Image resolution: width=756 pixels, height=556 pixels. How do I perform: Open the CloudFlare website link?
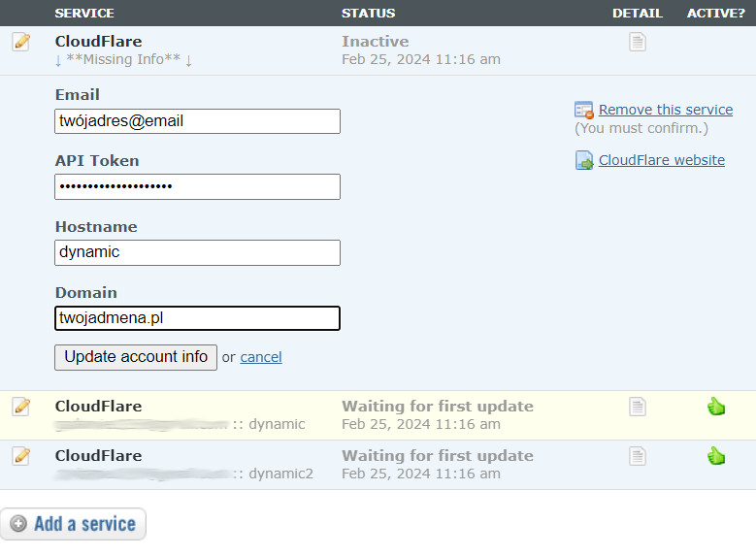[x=662, y=160]
